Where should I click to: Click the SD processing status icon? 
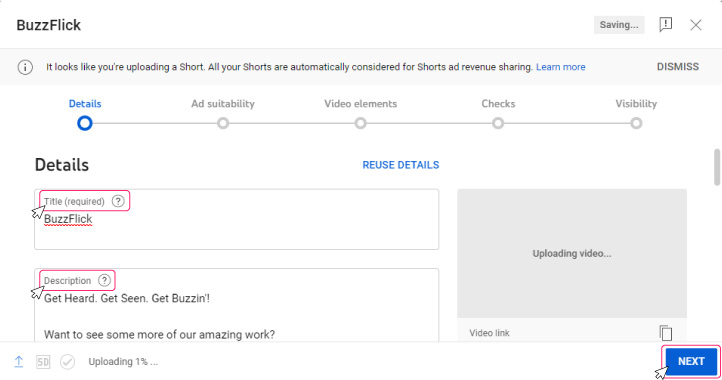pos(43,362)
